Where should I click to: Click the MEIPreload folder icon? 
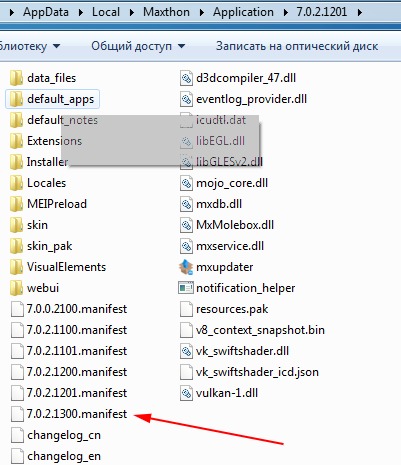click(x=16, y=204)
